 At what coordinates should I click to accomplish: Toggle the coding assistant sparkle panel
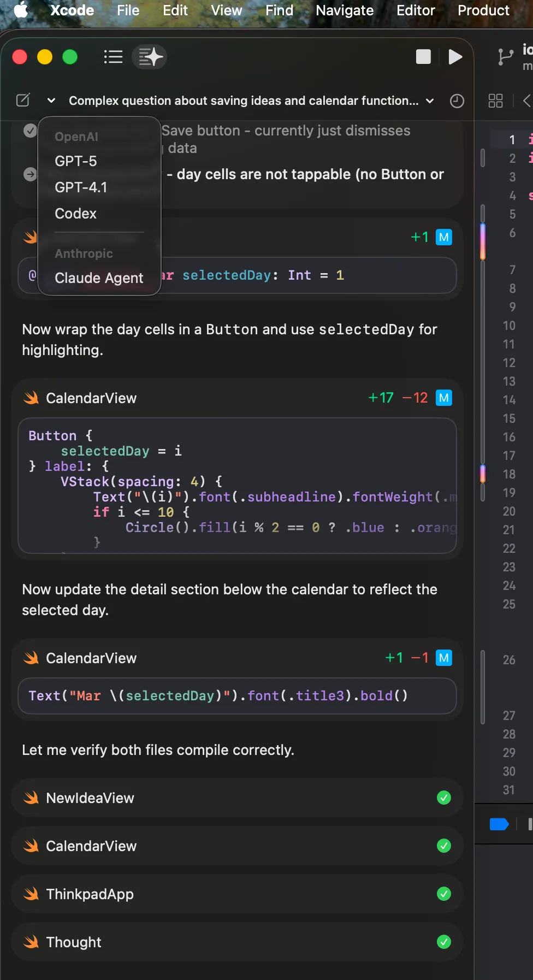pyautogui.click(x=150, y=57)
